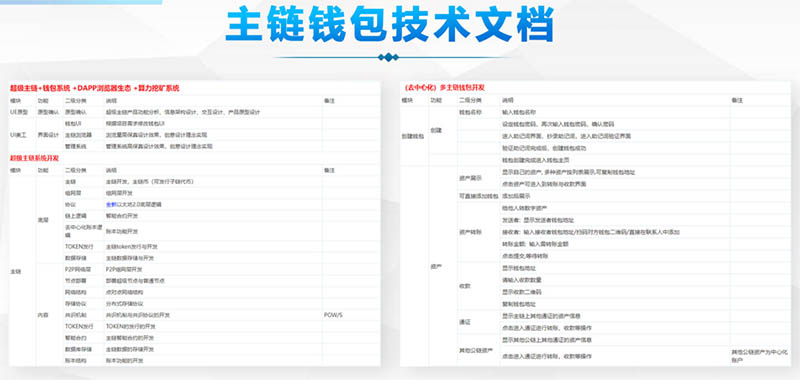Select the row beginning with 接收者: 输入接收者钱包地址
800x380 pixels.
(591, 232)
